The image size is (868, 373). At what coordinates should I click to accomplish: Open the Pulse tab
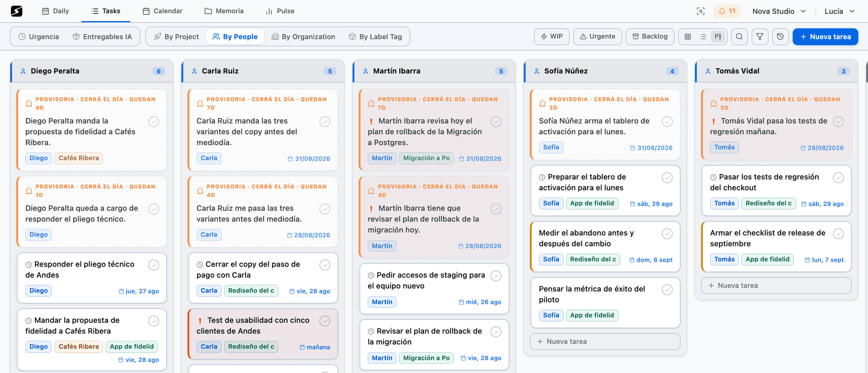tap(280, 11)
